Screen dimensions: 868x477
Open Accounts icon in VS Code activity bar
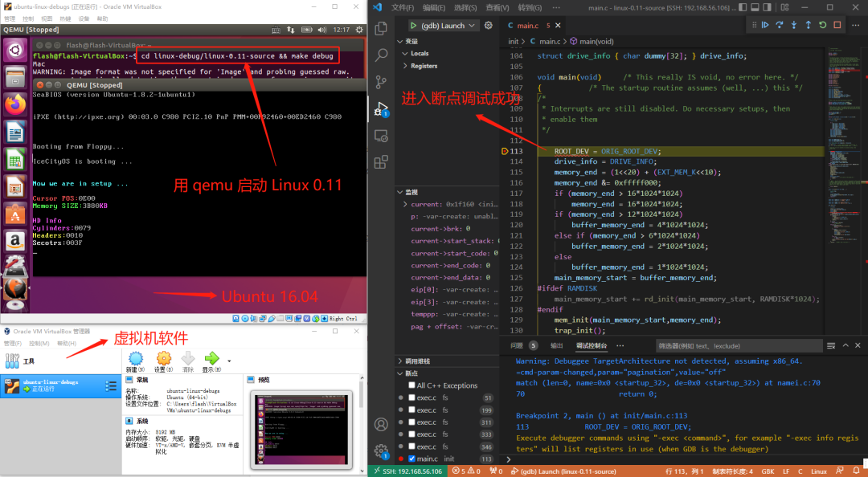click(x=381, y=425)
